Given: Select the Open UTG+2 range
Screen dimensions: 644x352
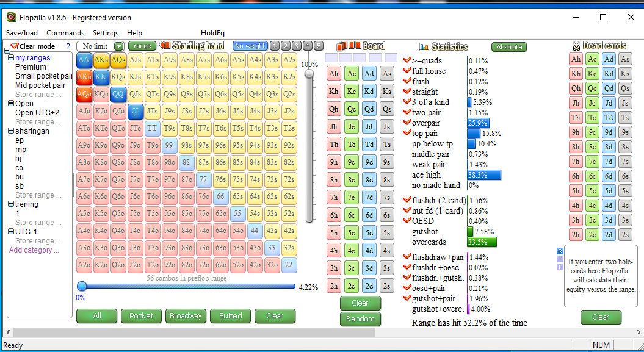Looking at the screenshot, I should [x=37, y=112].
